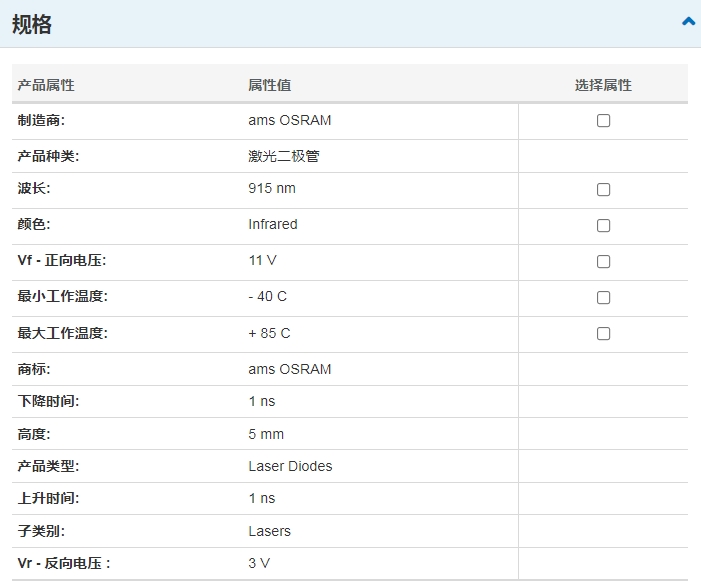This screenshot has height=581, width=701.
Task: Click the 选择属性 column header
Action: 603,85
